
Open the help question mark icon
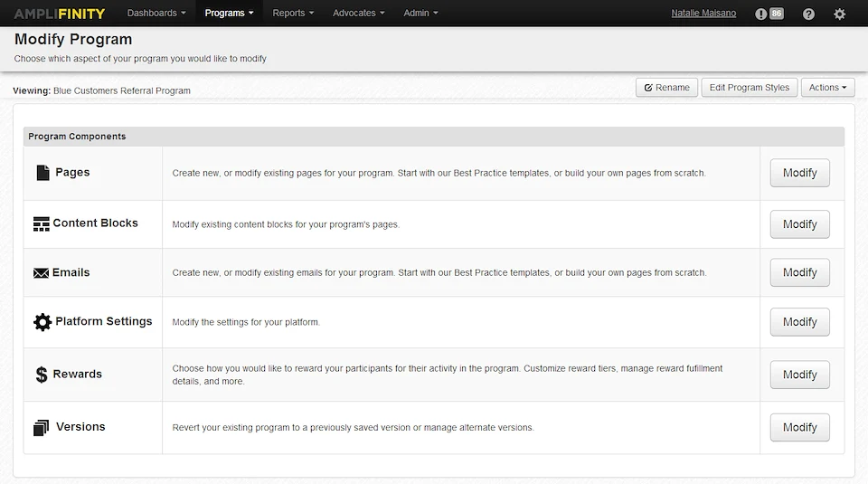coord(808,14)
